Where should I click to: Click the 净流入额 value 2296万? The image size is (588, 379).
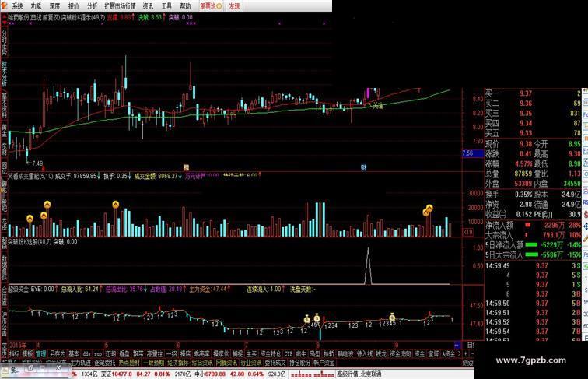point(555,226)
